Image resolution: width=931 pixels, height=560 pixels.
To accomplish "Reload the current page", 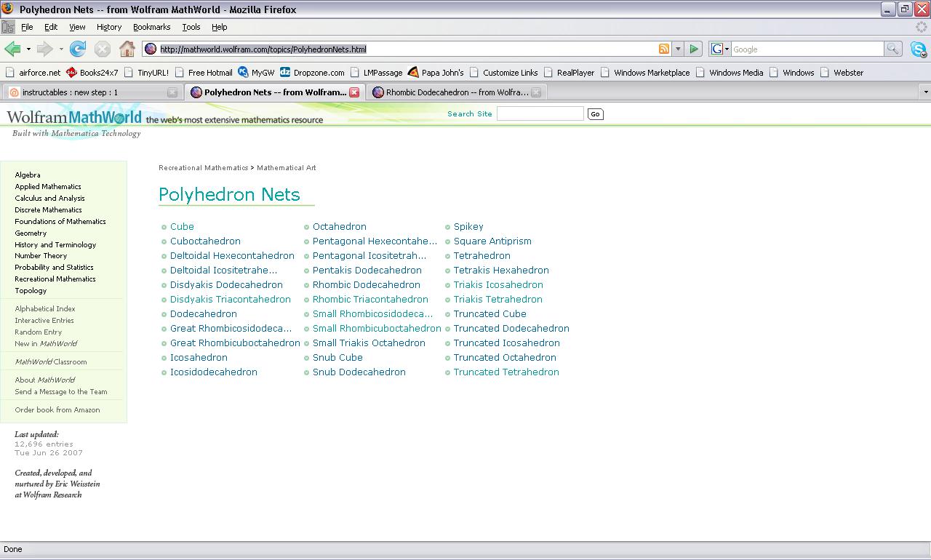I will click(x=77, y=49).
